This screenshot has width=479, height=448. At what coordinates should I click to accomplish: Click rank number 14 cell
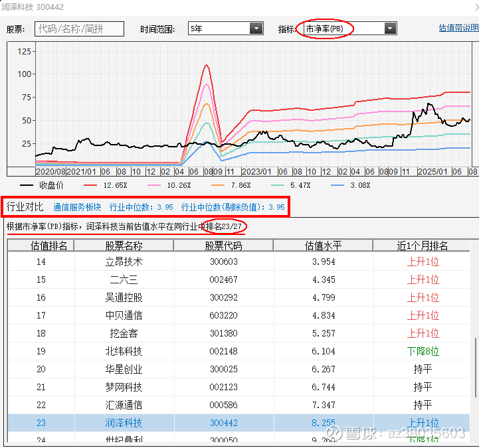click(41, 262)
